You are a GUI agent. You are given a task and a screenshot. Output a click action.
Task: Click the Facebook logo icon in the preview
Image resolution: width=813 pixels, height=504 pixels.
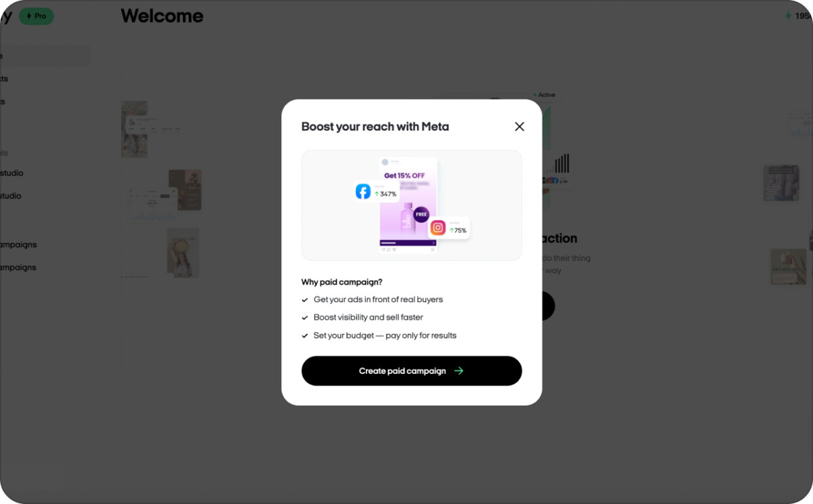363,192
